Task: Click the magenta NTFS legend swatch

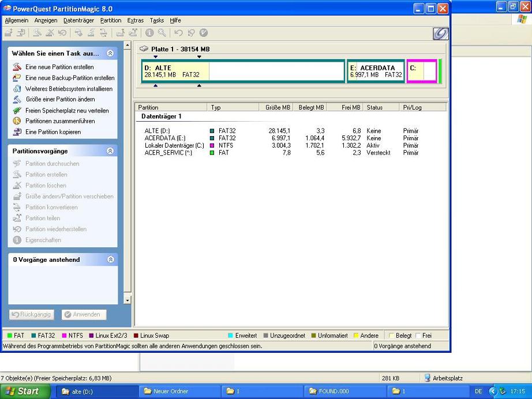Action: (x=64, y=335)
